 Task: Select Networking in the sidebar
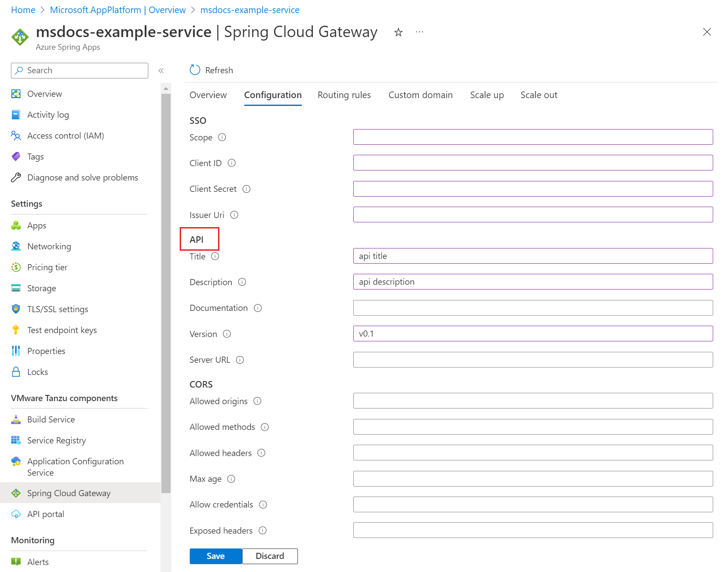[49, 246]
